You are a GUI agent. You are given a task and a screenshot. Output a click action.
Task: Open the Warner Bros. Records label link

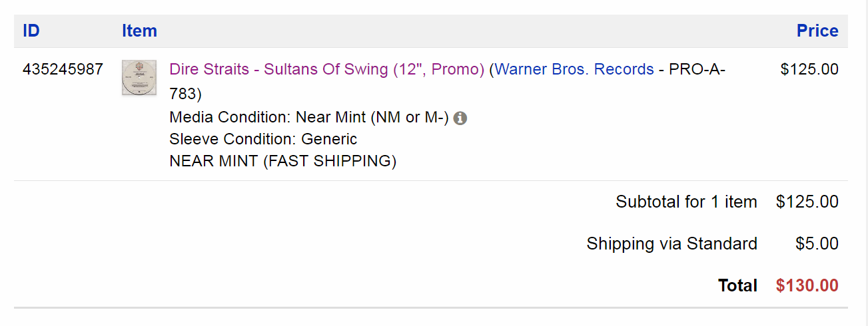[x=574, y=69]
